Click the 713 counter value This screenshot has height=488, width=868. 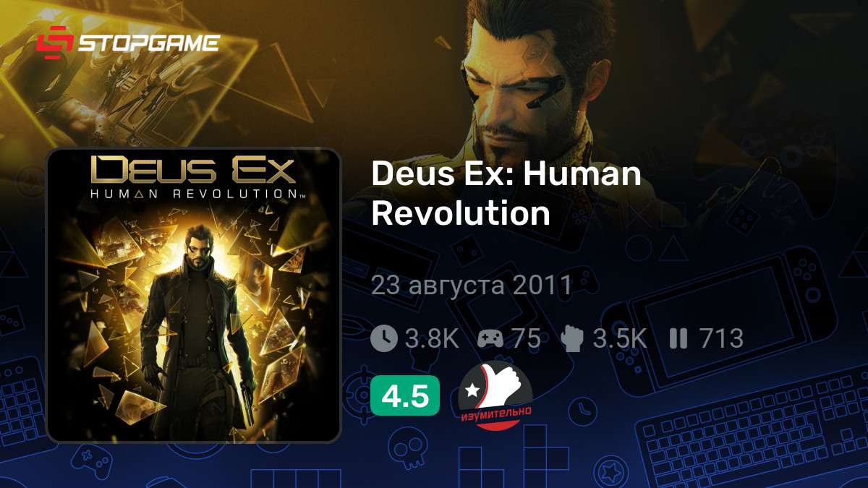pos(721,338)
